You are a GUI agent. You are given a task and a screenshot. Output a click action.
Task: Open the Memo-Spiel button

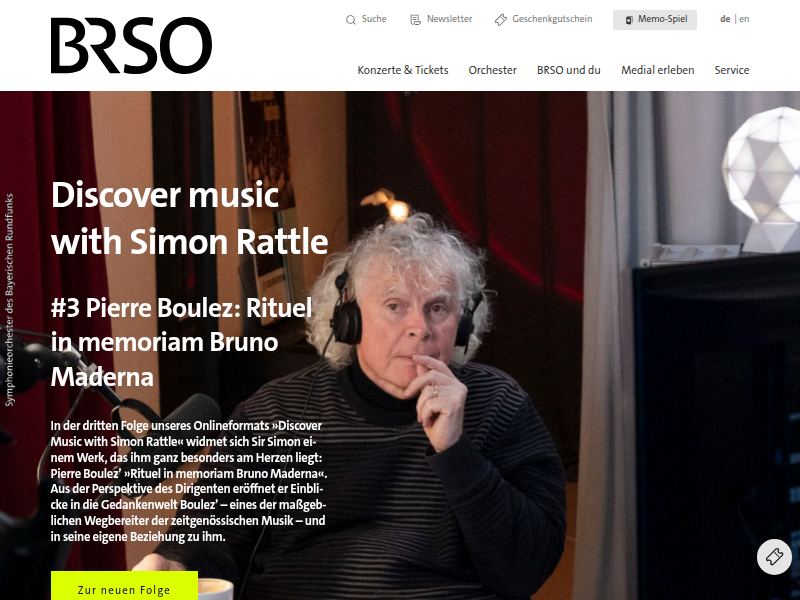pos(655,20)
